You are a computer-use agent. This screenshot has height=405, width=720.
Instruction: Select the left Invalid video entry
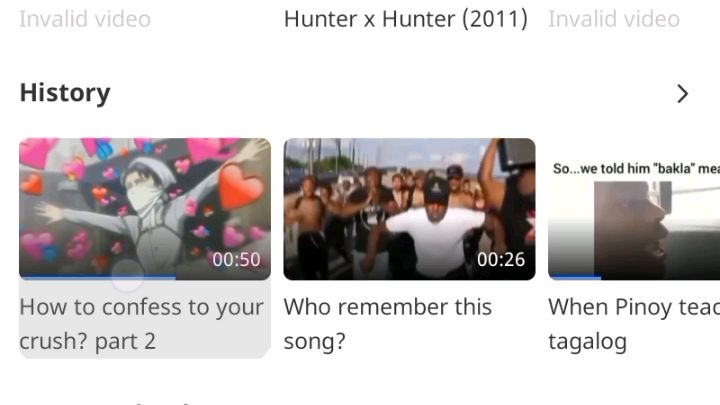point(85,19)
